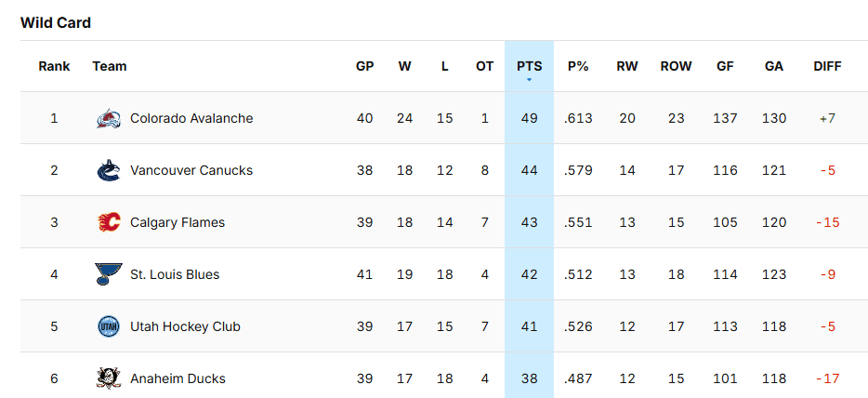Open the Colorado Avalanche team link
The height and width of the screenshot is (398, 868).
pyautogui.click(x=191, y=118)
